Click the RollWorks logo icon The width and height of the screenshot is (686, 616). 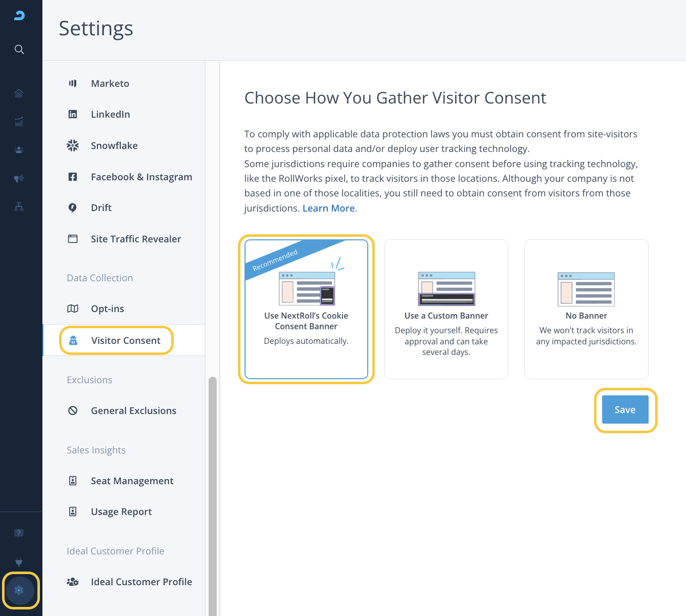[19, 16]
